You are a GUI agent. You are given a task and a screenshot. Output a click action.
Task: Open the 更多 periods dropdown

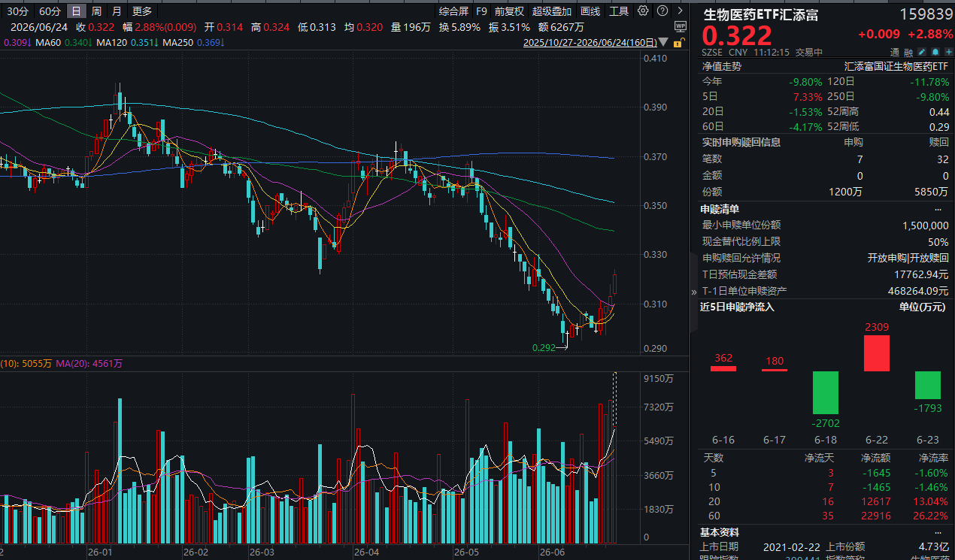click(x=142, y=11)
